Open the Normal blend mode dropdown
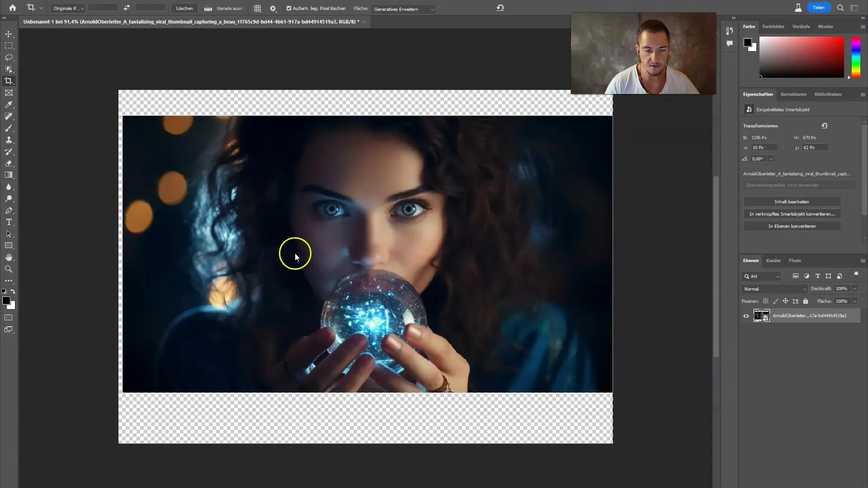The width and height of the screenshot is (868, 488). (x=774, y=289)
